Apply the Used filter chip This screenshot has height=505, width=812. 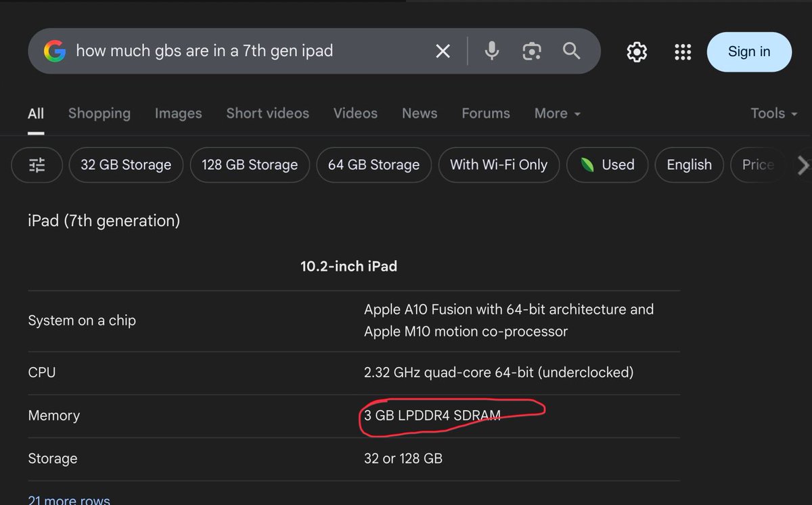pos(607,164)
